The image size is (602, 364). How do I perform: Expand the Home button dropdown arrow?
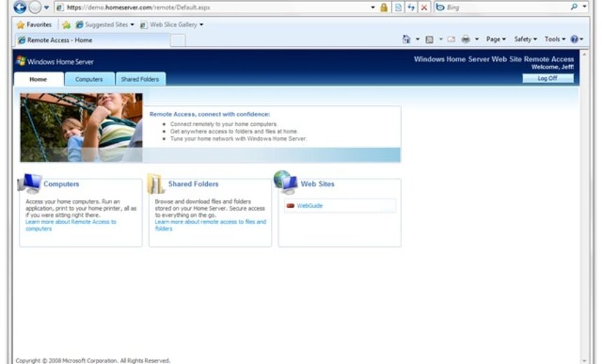point(417,39)
